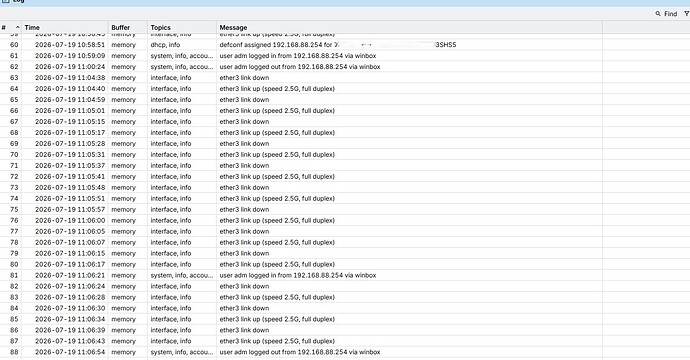This screenshot has height=360, width=690.
Task: Select timestamp 2026-07-19 11:05:37
Action: [70, 165]
